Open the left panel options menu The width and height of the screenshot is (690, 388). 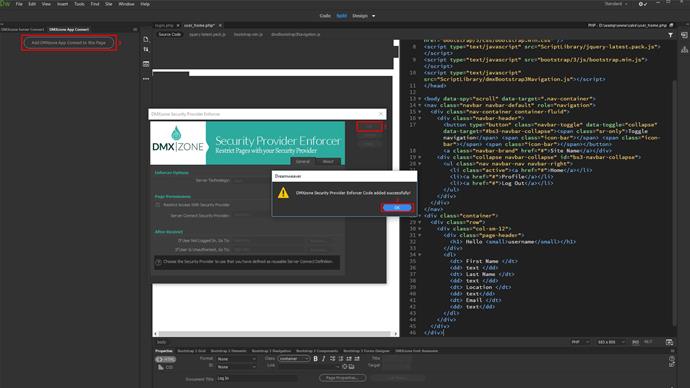[x=135, y=29]
